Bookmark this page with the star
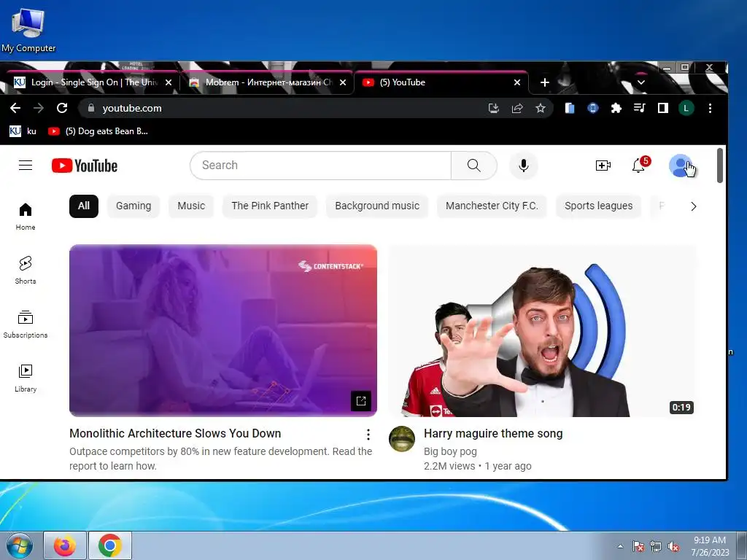 [x=541, y=108]
